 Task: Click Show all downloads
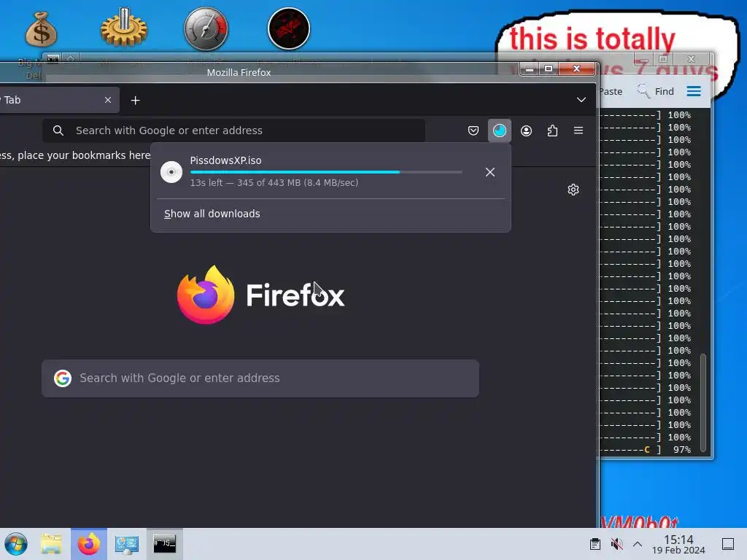(x=212, y=214)
